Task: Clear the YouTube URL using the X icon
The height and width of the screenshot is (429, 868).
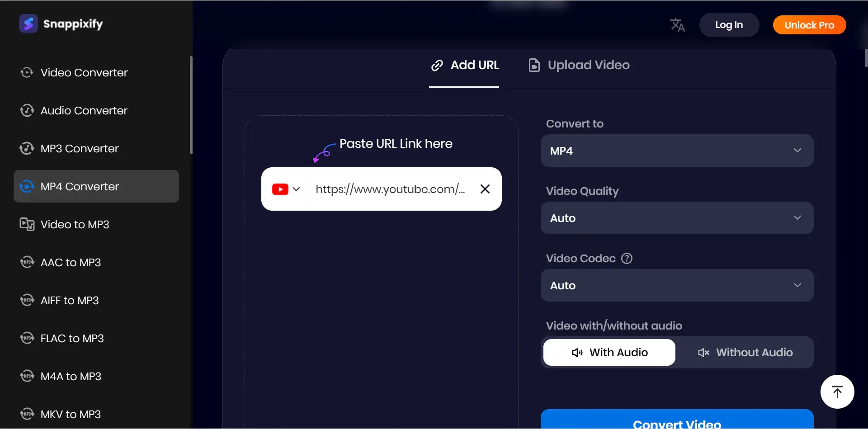Action: pos(485,189)
